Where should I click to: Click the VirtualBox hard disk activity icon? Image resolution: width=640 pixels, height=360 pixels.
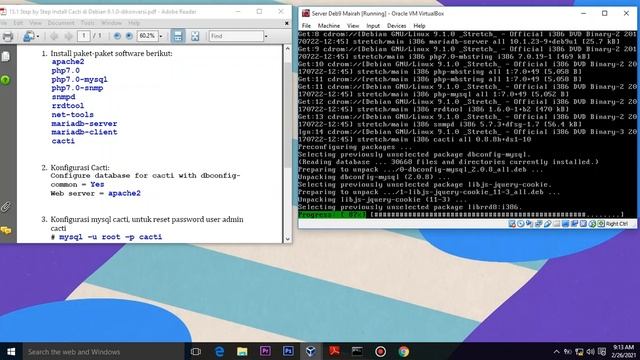(512, 224)
